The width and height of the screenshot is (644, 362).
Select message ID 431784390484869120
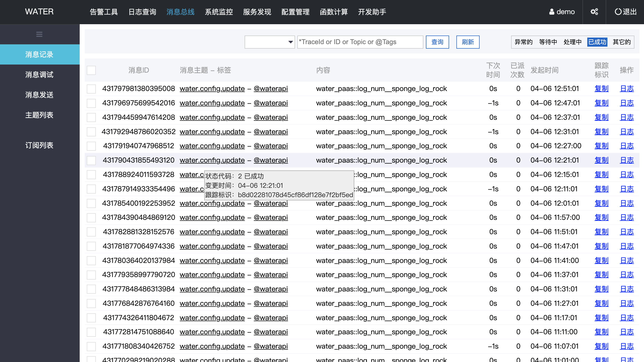pyautogui.click(x=138, y=218)
